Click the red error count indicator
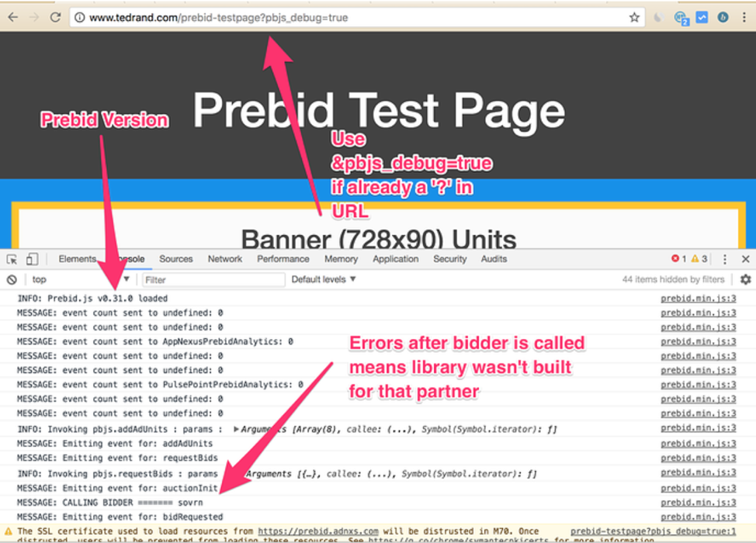The height and width of the screenshot is (543, 756). 678,259
